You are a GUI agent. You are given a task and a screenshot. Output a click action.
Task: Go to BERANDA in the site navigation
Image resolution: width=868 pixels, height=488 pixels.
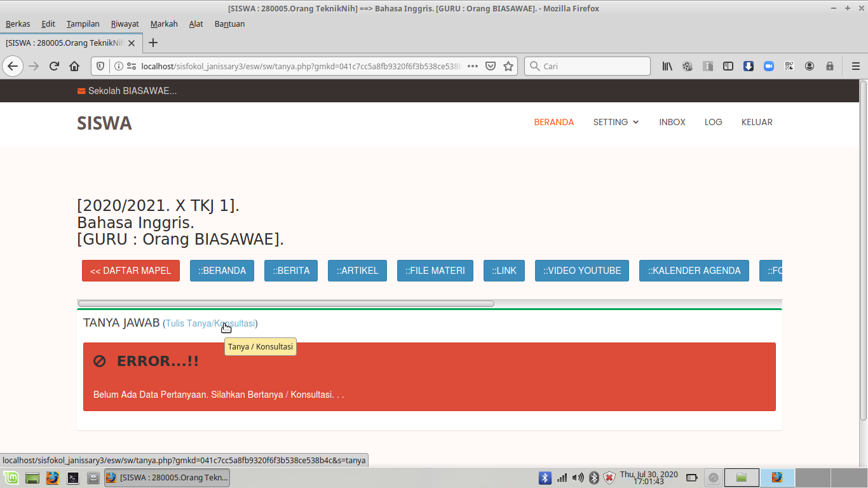554,122
